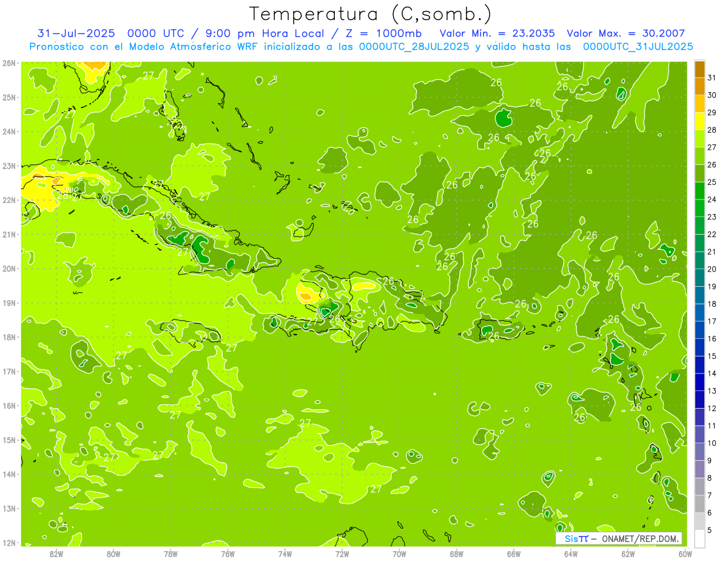
Task: Click the "13N" latitude axis label
Action: coord(9,509)
